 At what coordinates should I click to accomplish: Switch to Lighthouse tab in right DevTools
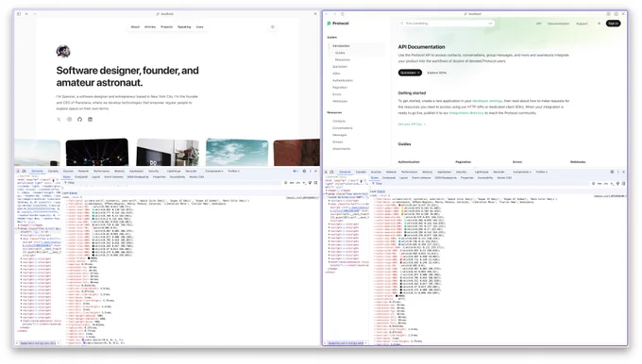click(x=481, y=172)
